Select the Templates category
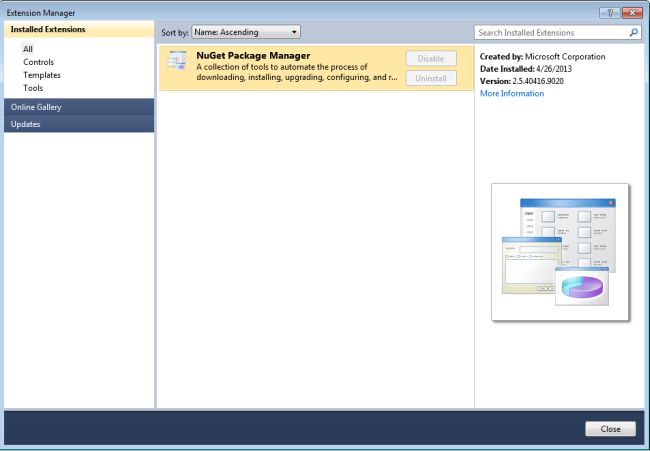Image resolution: width=650 pixels, height=451 pixels. (42, 75)
